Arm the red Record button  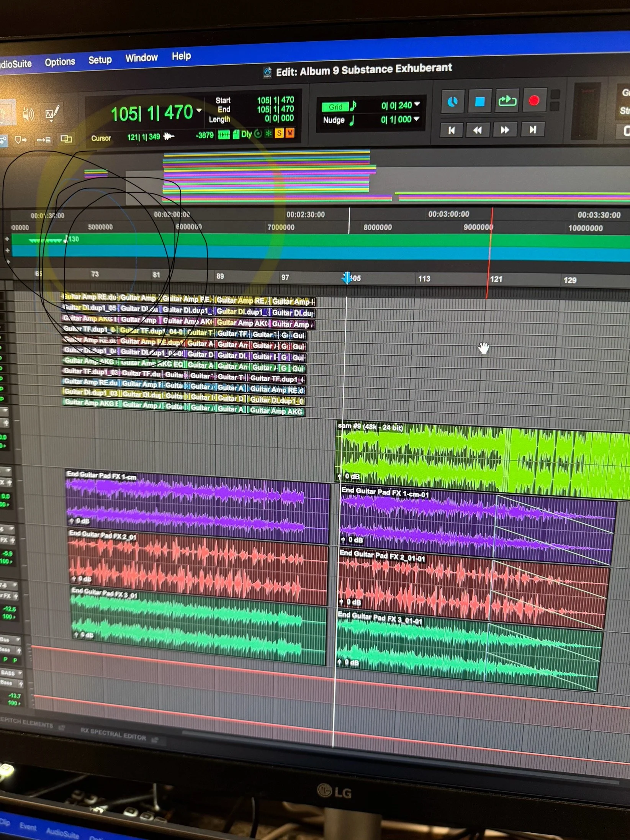533,100
